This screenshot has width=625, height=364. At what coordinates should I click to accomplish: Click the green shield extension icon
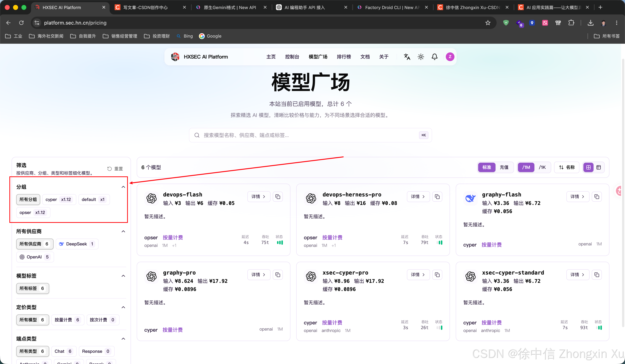tap(506, 23)
